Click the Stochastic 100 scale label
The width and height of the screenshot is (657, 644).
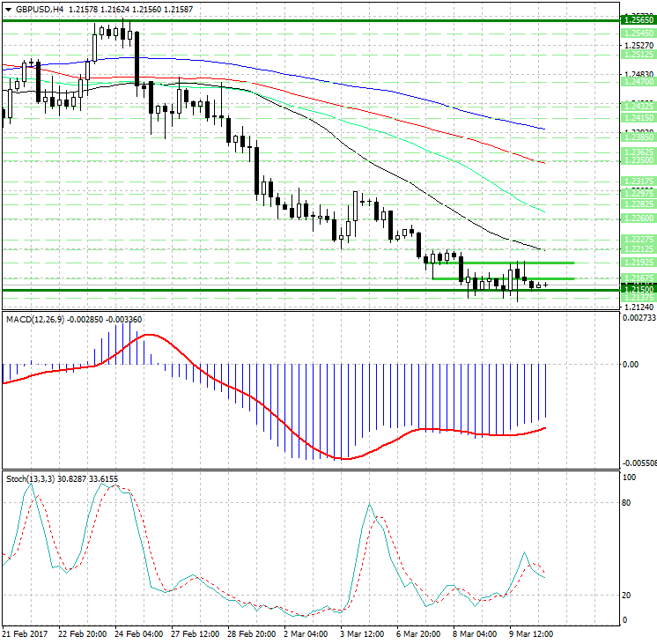(630, 477)
